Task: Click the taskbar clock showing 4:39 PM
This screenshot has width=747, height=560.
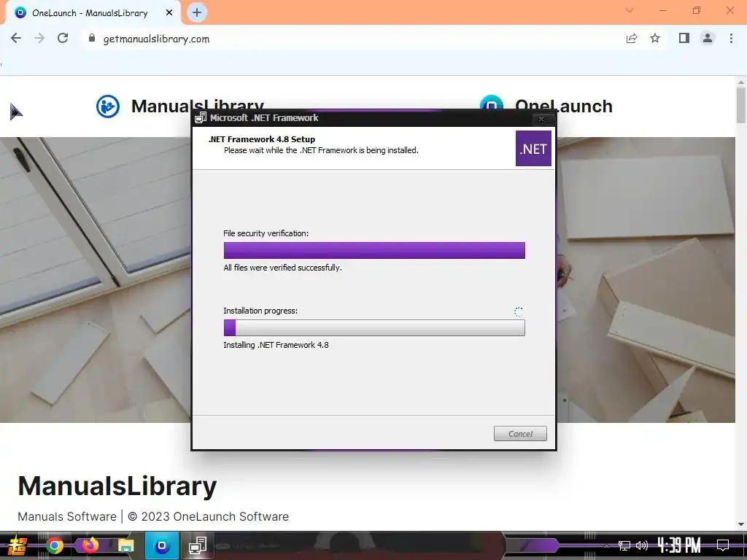Action: point(679,545)
